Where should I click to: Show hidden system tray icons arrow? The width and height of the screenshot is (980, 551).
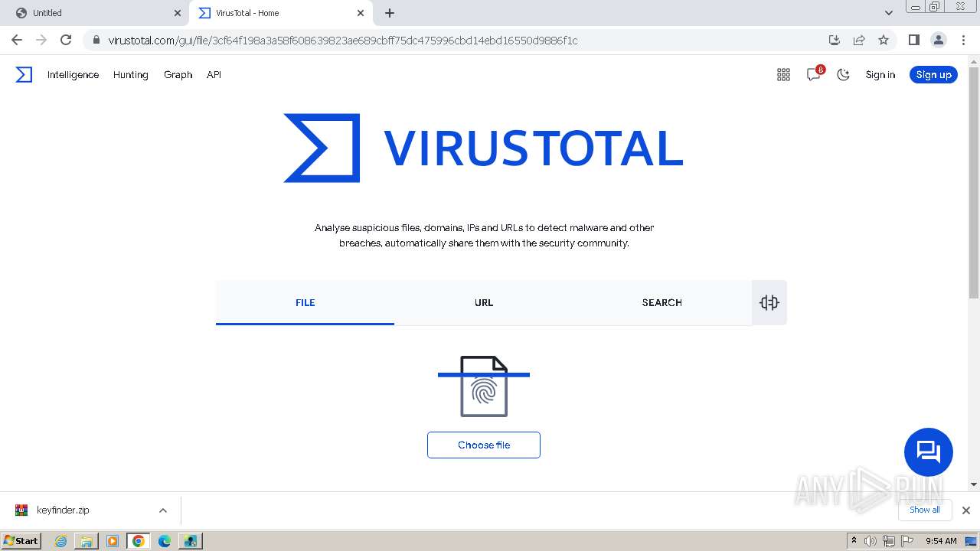pos(854,541)
